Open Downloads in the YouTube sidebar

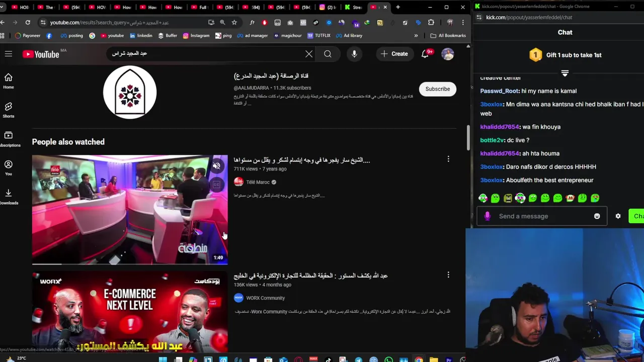click(x=9, y=197)
